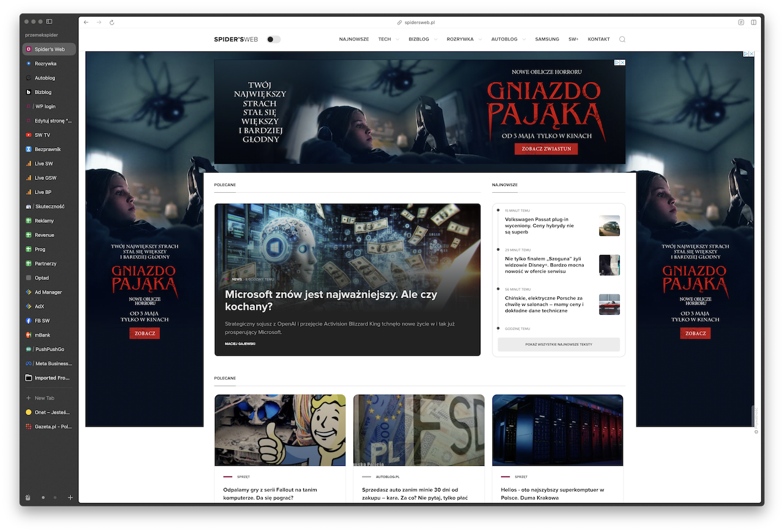Open the Ad Manager sidebar tab
The height and width of the screenshot is (532, 784).
point(49,292)
